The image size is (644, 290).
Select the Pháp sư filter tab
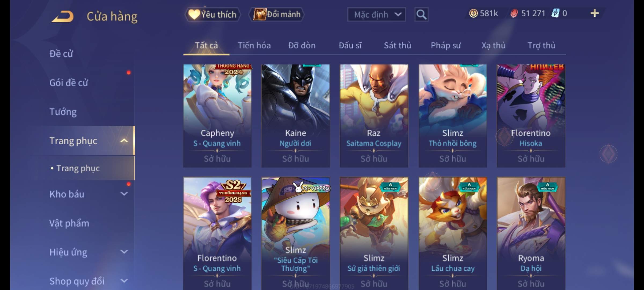[446, 45]
